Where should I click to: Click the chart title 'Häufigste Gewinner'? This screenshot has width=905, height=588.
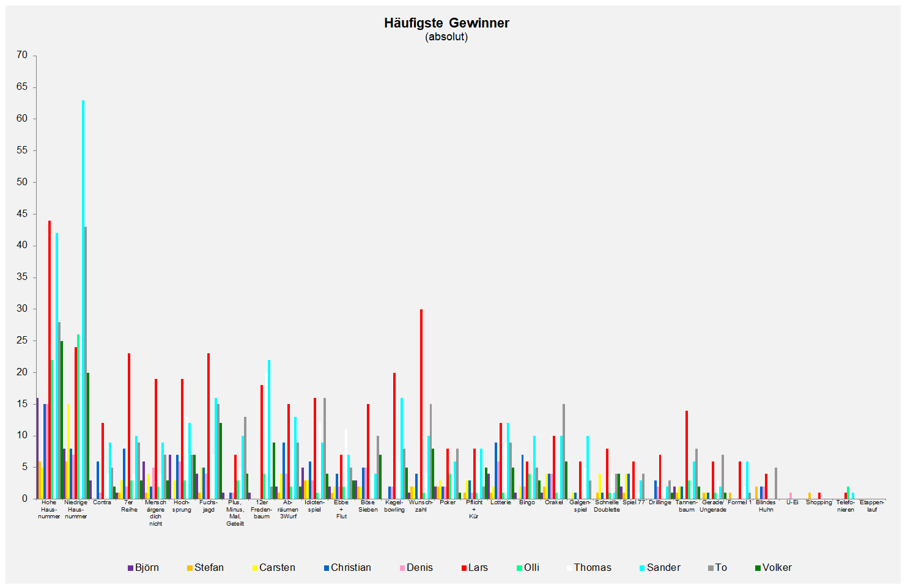point(446,23)
